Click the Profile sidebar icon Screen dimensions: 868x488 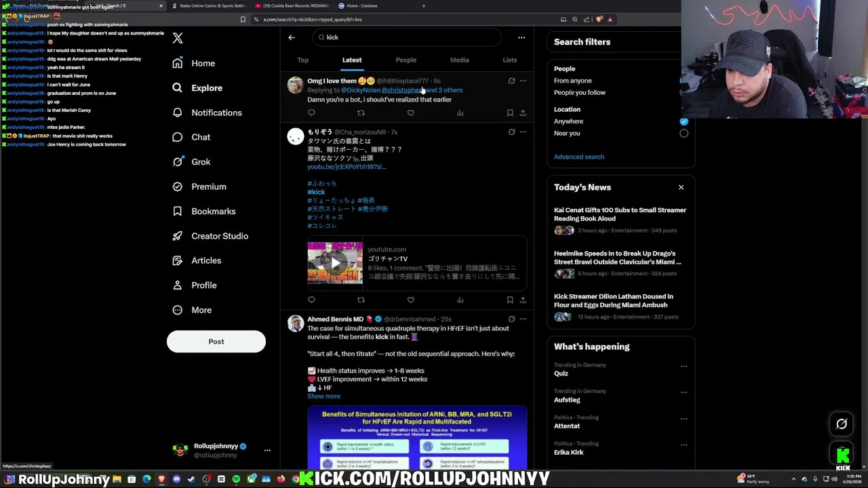178,285
